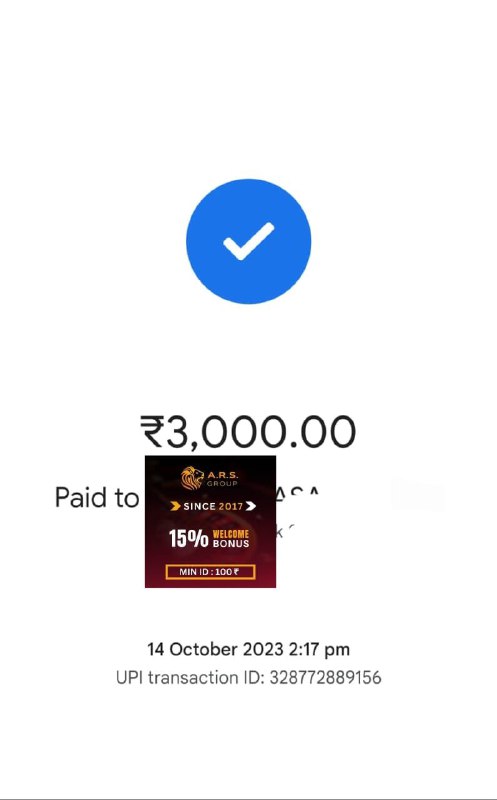The width and height of the screenshot is (497, 800).
Task: Click the rupee sign in MIN ID box
Action: 236,572
